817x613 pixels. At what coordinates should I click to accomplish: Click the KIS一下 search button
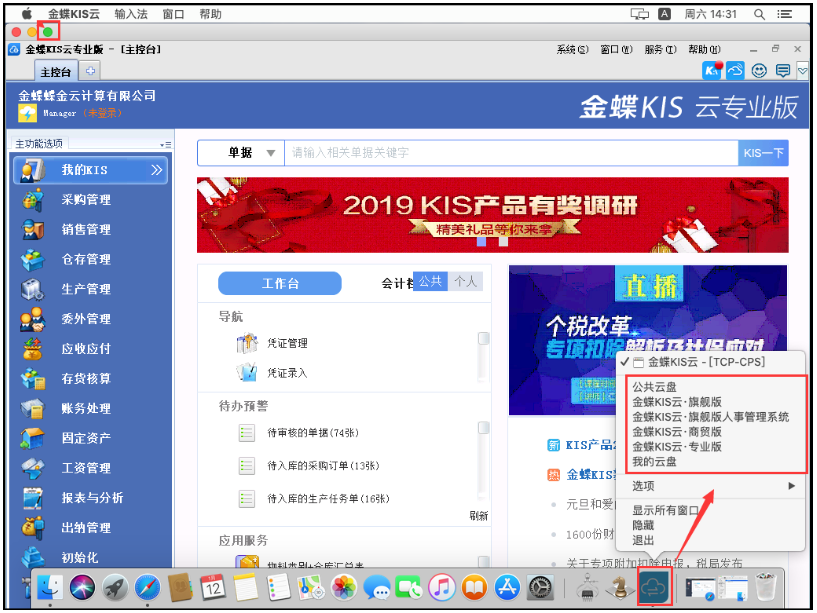(x=763, y=153)
